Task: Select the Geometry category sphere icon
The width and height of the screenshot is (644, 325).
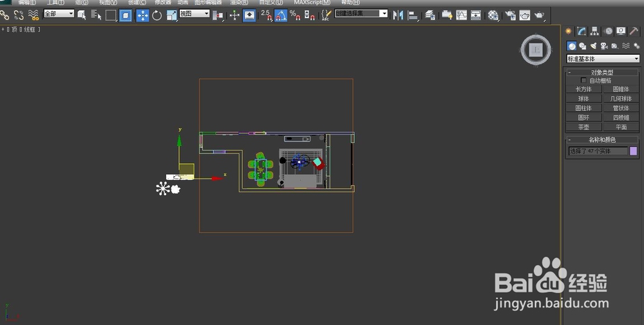Action: (x=571, y=46)
